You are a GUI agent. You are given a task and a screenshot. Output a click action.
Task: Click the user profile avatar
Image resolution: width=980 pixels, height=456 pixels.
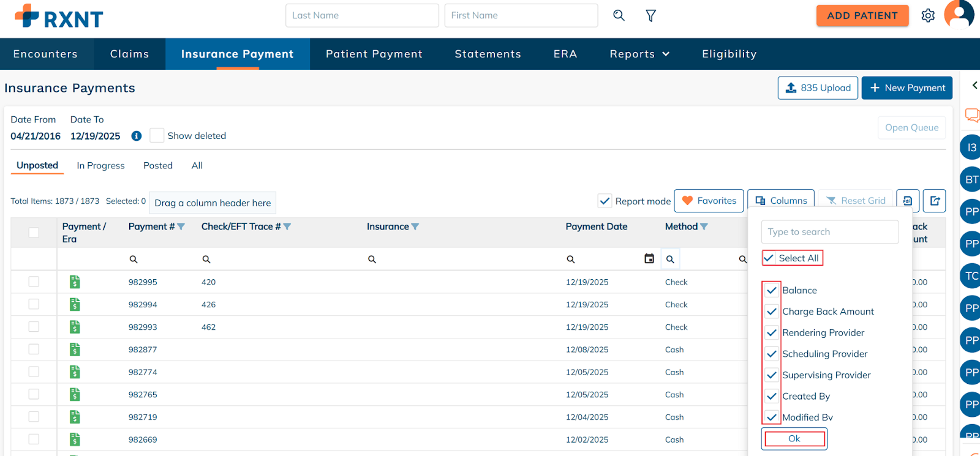click(959, 14)
